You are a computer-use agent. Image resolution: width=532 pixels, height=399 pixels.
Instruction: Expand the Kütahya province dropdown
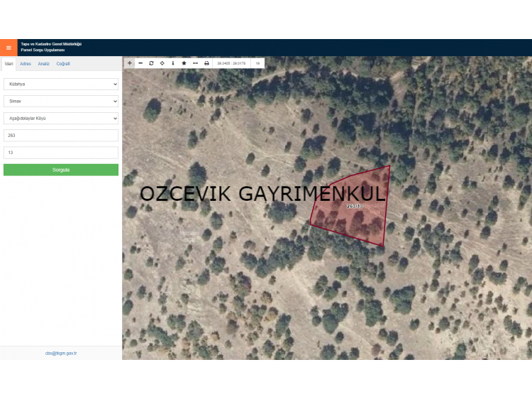[x=61, y=84]
